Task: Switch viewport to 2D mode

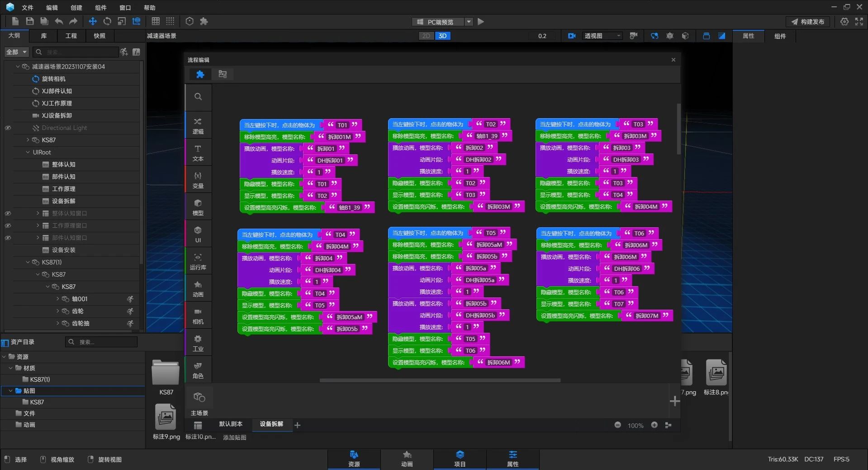Action: pos(426,36)
